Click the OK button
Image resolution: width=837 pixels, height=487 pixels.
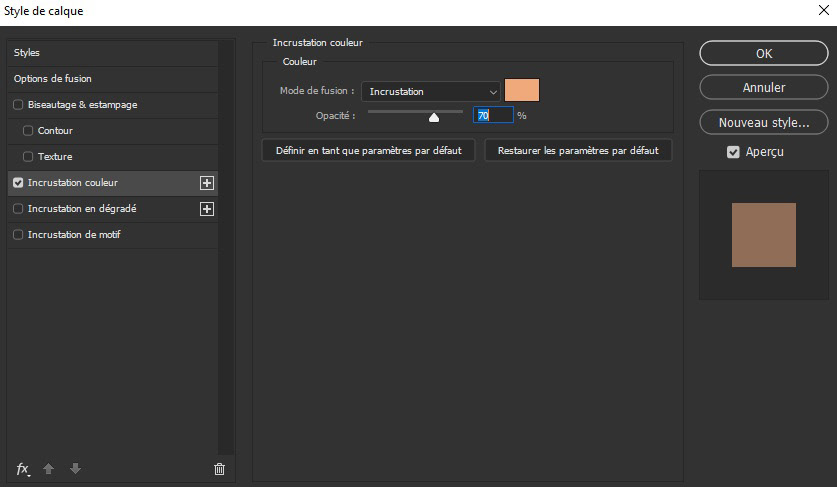(x=764, y=53)
